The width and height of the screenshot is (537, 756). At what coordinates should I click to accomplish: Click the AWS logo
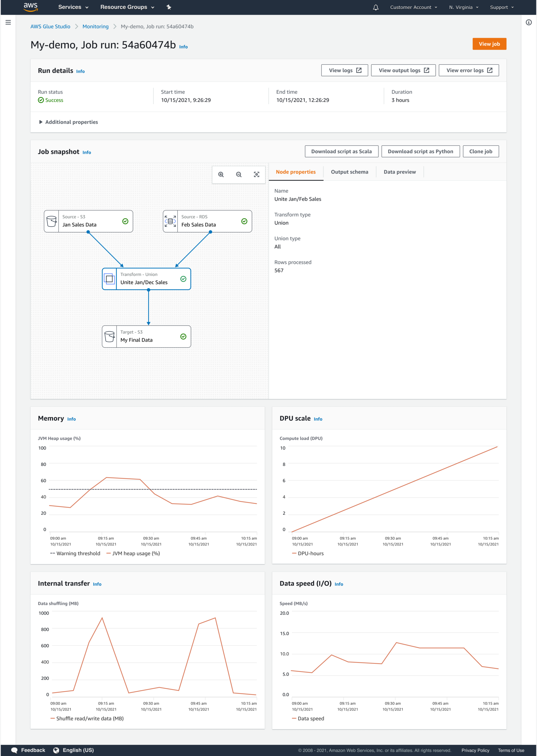click(31, 7)
